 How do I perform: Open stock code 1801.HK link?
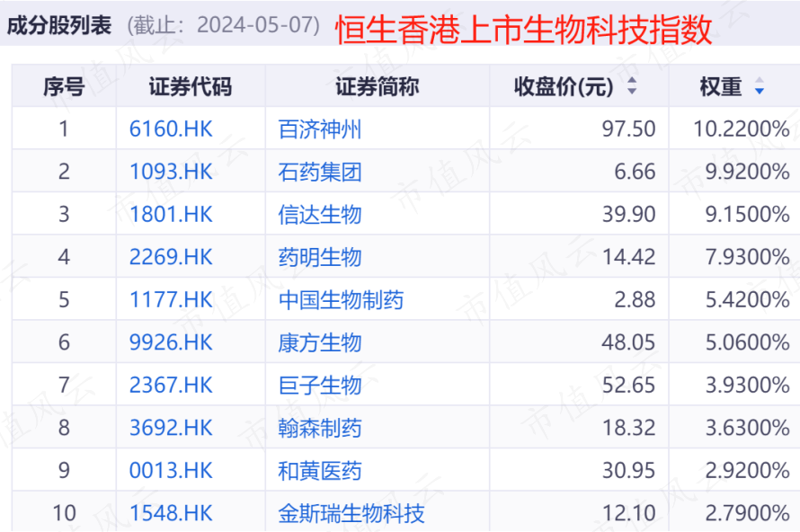[171, 214]
